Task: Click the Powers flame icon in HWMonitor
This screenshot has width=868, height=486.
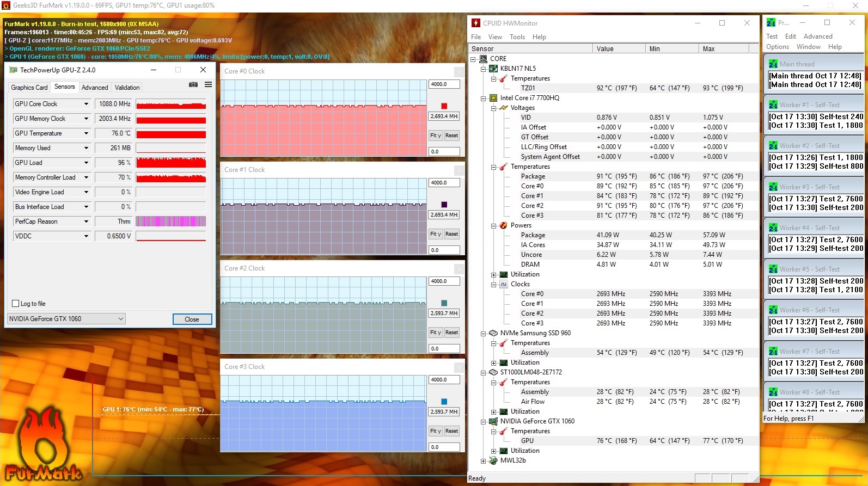Action: (x=504, y=225)
